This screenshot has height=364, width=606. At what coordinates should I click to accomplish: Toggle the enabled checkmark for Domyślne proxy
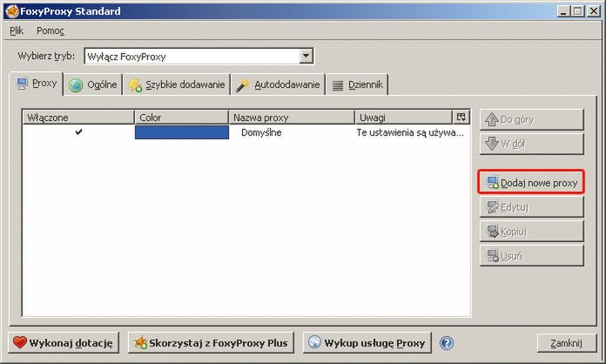79,132
